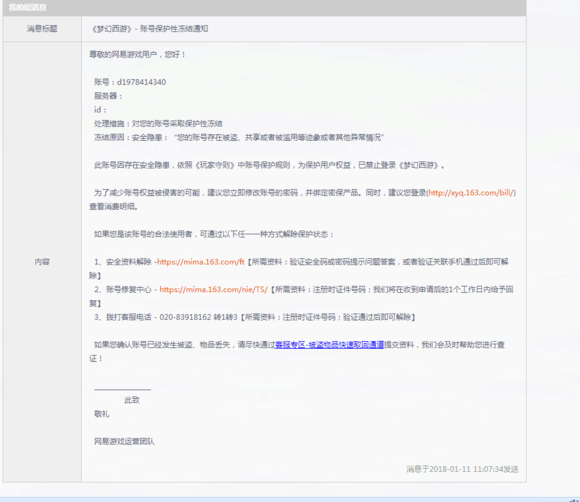Image resolution: width=580 pixels, height=502 pixels.
Task: Click the 处理措施 protective freeze line
Action: point(158,124)
